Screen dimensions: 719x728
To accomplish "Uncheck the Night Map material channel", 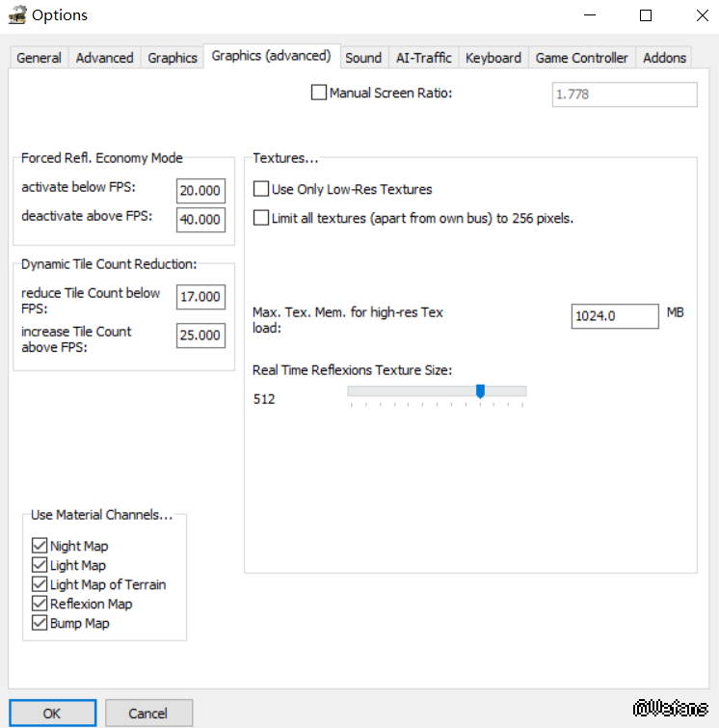I will tap(40, 546).
